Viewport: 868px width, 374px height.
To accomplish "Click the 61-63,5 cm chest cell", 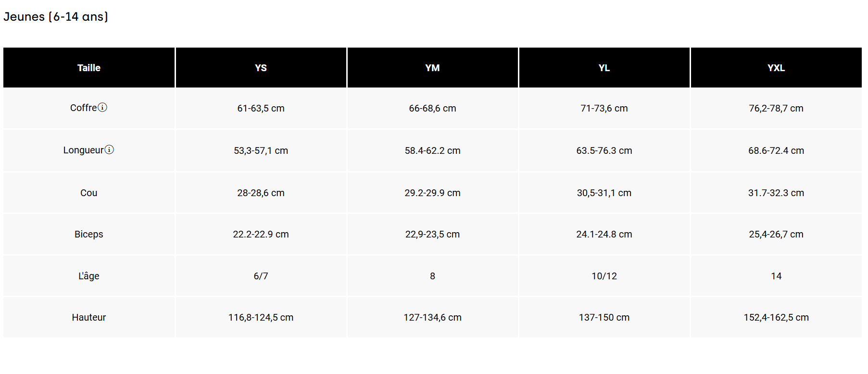I will tap(261, 108).
